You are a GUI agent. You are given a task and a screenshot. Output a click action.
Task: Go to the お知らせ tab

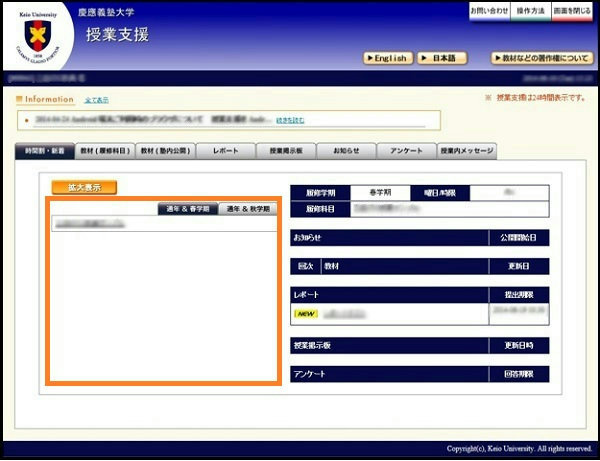point(346,151)
